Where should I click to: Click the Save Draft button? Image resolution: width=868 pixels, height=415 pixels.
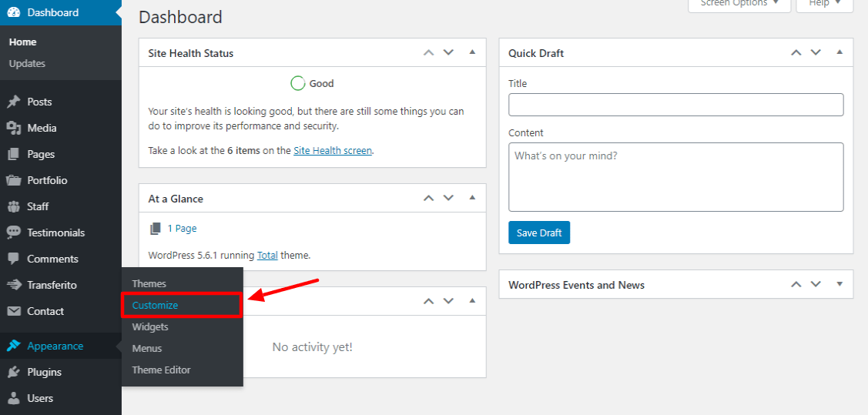pos(539,233)
